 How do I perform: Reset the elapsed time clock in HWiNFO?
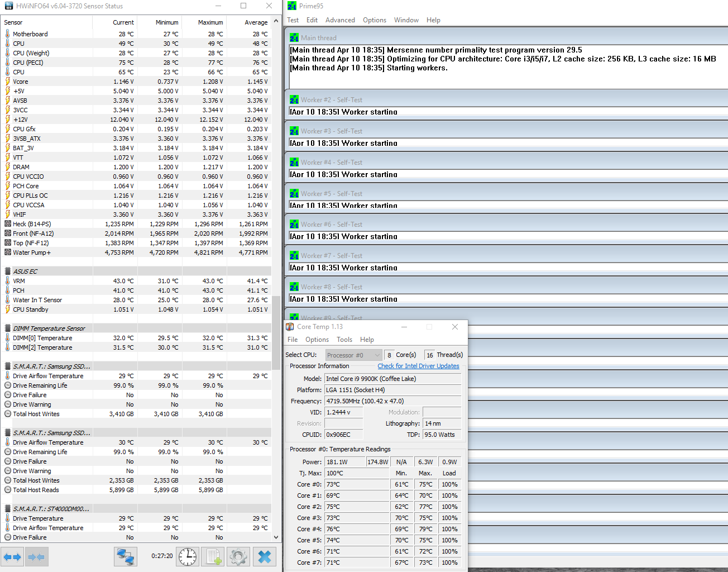(188, 557)
